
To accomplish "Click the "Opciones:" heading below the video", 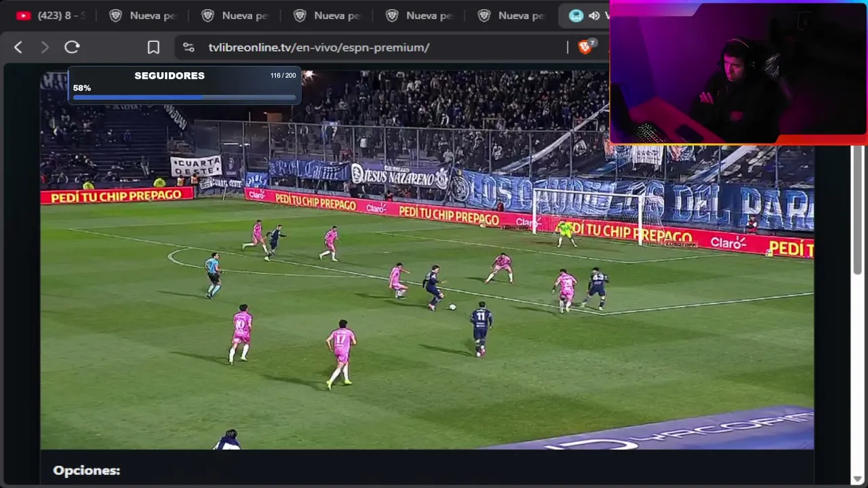I will tap(86, 470).
